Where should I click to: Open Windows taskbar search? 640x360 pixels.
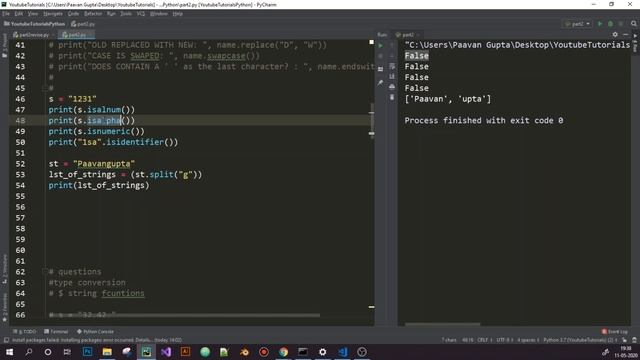29,352
